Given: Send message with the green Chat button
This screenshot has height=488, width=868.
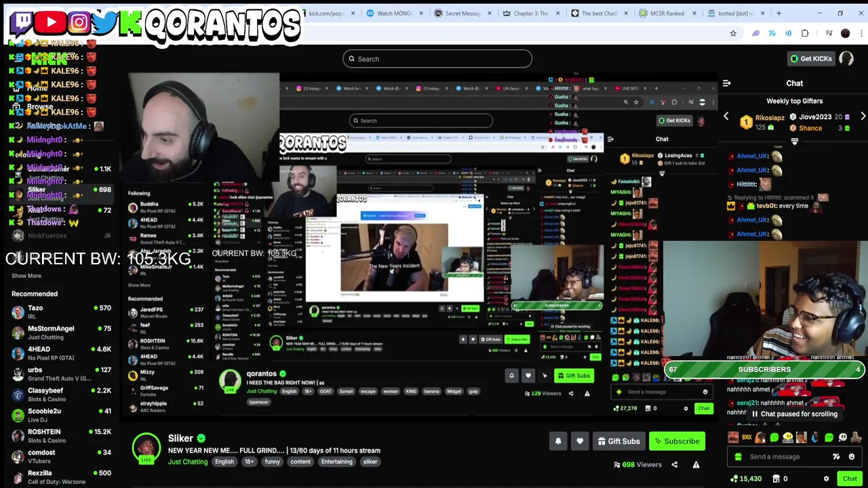Looking at the screenshot, I should tap(850, 479).
